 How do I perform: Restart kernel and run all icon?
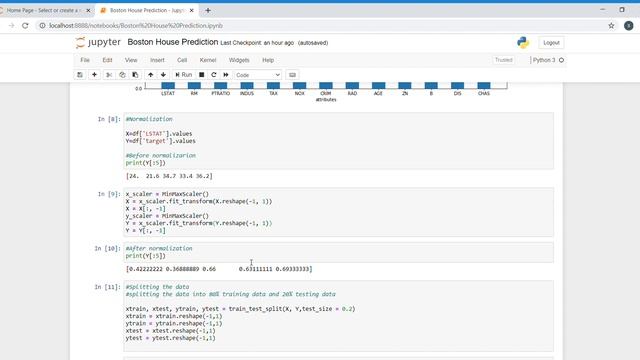pyautogui.click(x=226, y=75)
